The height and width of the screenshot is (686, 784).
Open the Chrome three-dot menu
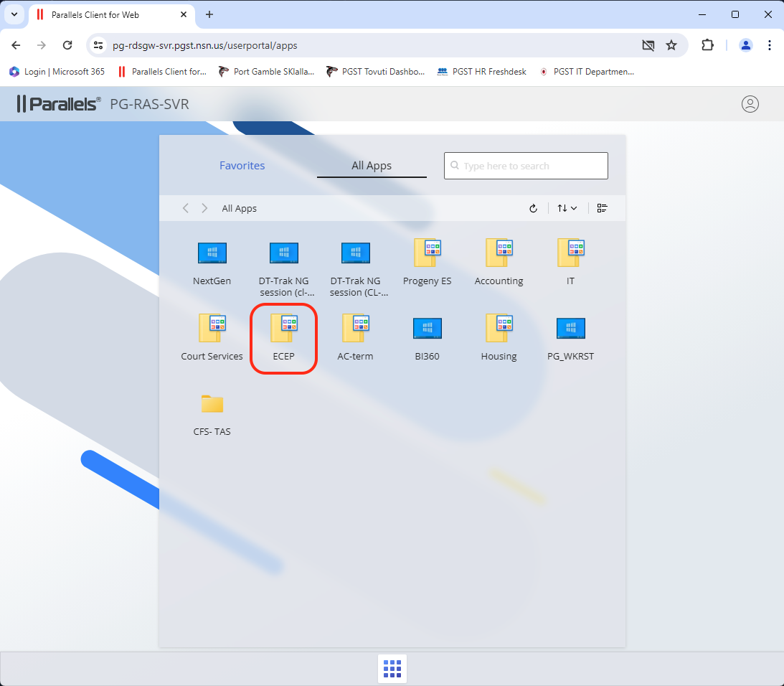pyautogui.click(x=769, y=45)
